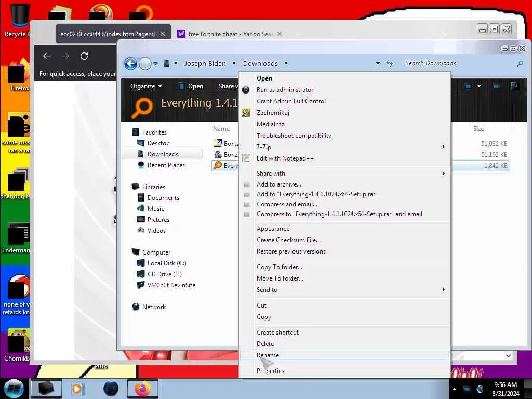Select Downloads under Favorites

tap(163, 154)
